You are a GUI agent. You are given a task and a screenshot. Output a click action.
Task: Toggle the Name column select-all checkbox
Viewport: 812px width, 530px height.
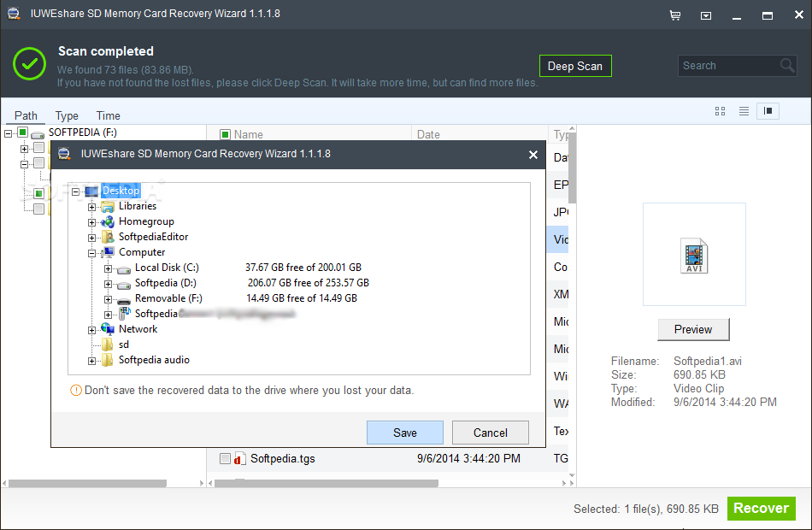[x=226, y=135]
